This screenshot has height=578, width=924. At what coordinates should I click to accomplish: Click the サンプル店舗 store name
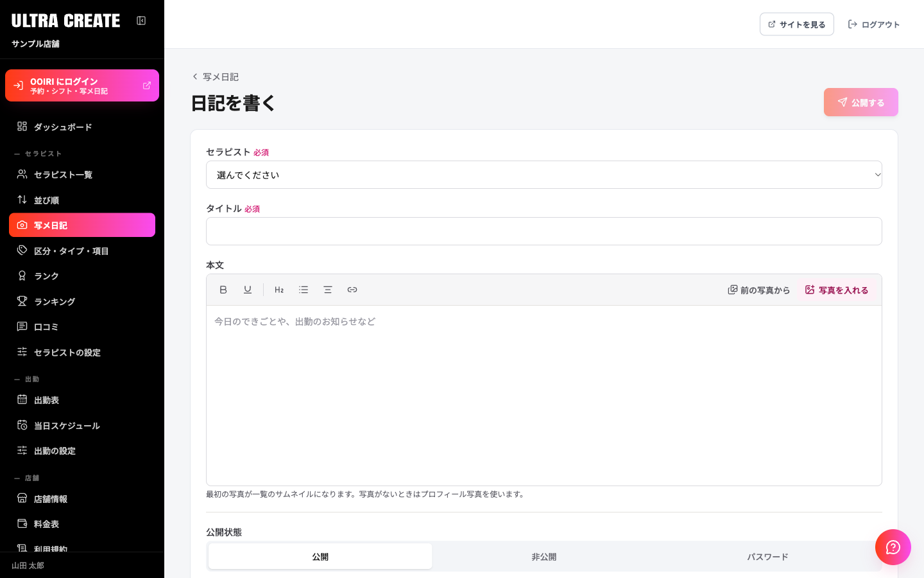coord(35,44)
